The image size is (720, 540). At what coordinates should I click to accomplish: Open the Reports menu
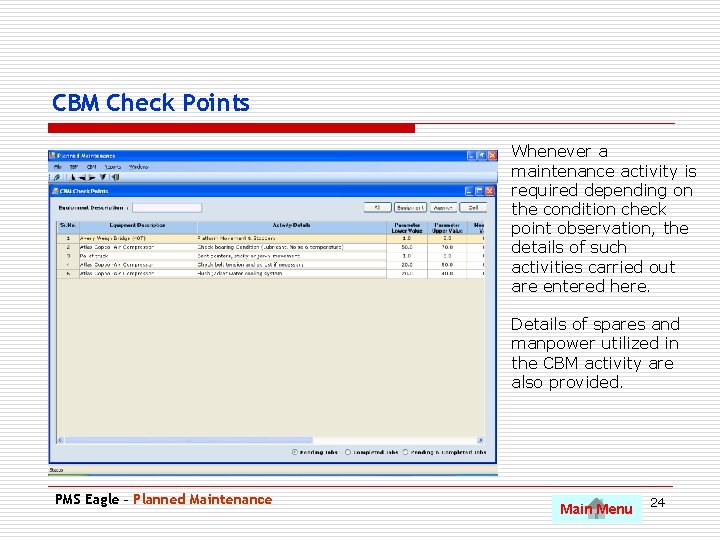[x=113, y=167]
